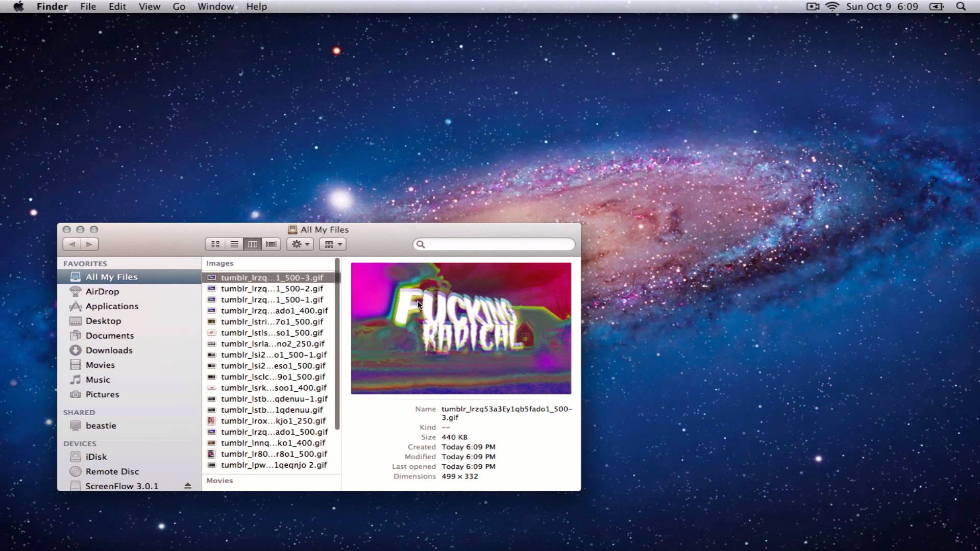
Task: Click the Finder search input field
Action: [x=495, y=243]
